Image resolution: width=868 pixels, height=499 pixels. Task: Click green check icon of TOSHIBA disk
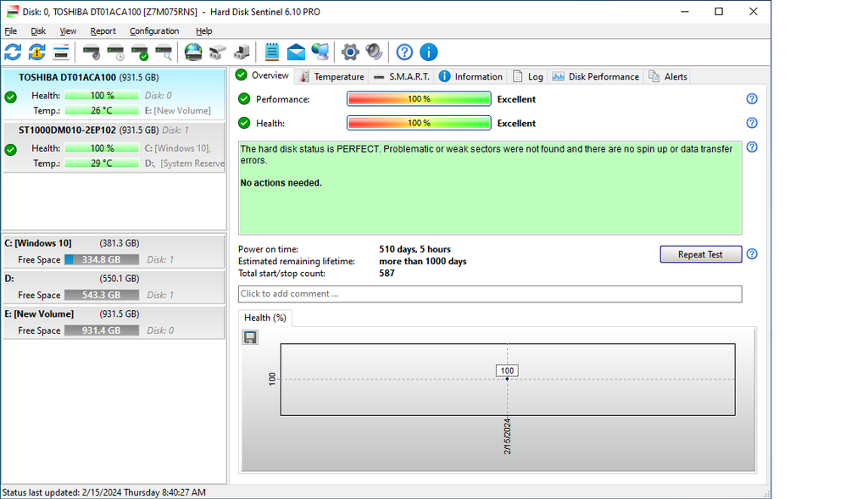point(10,97)
